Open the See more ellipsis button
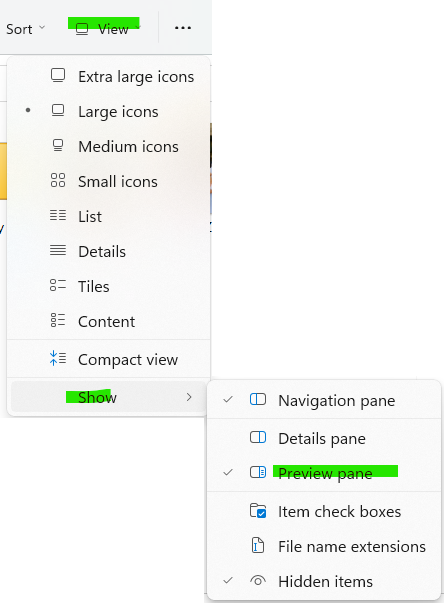The width and height of the screenshot is (444, 603). (x=183, y=28)
